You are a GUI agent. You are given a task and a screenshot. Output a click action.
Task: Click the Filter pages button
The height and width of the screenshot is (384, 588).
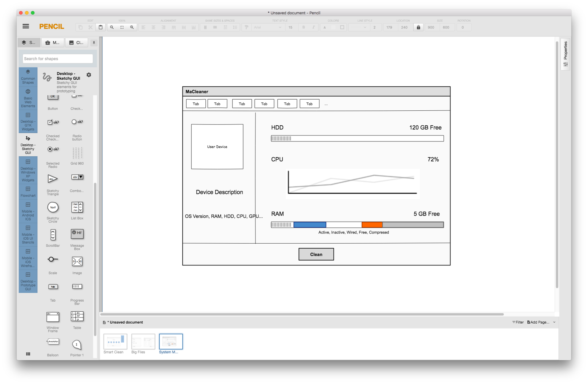[x=518, y=322]
